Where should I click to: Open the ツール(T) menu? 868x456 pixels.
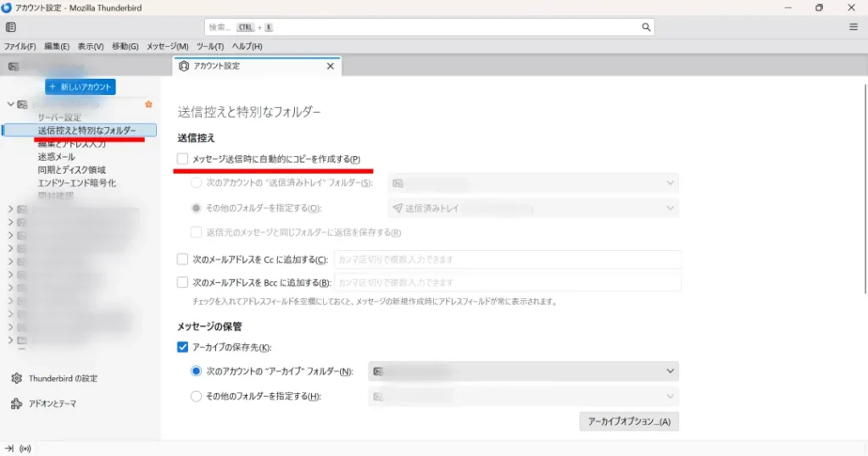[209, 47]
